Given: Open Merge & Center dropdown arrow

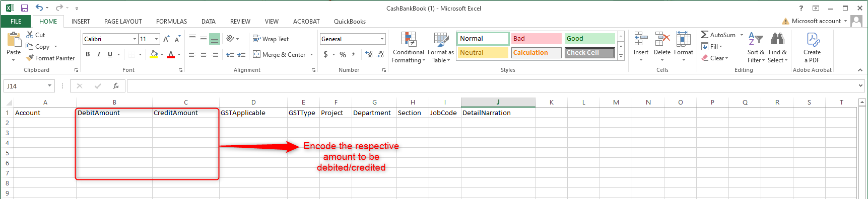Looking at the screenshot, I should [x=311, y=54].
